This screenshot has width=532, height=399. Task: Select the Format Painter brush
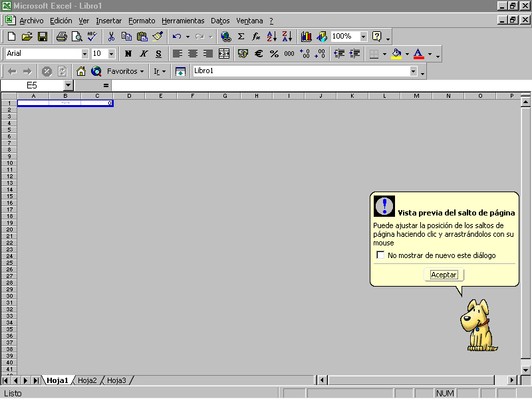pos(158,37)
